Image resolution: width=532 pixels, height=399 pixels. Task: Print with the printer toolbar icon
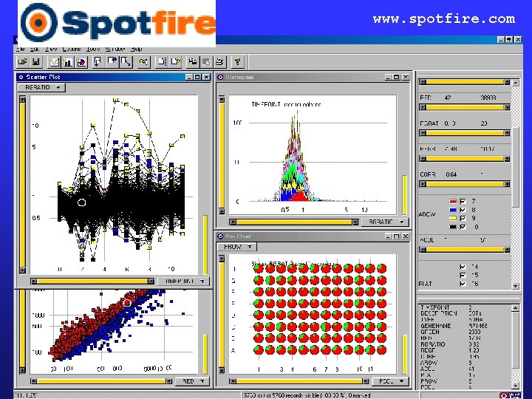[220, 62]
